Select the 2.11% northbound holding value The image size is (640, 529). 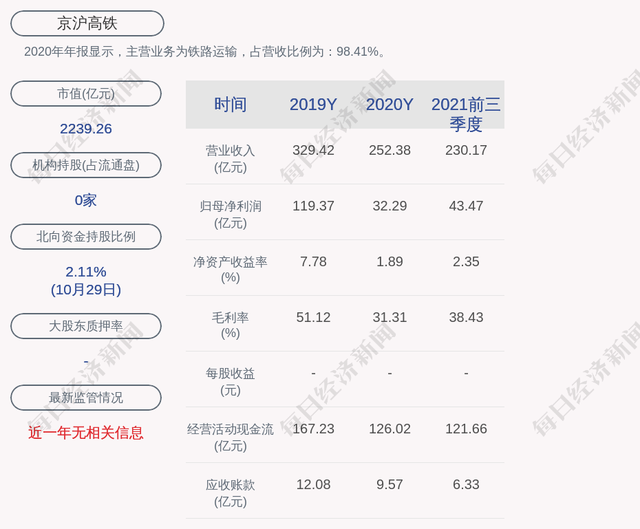(x=86, y=272)
